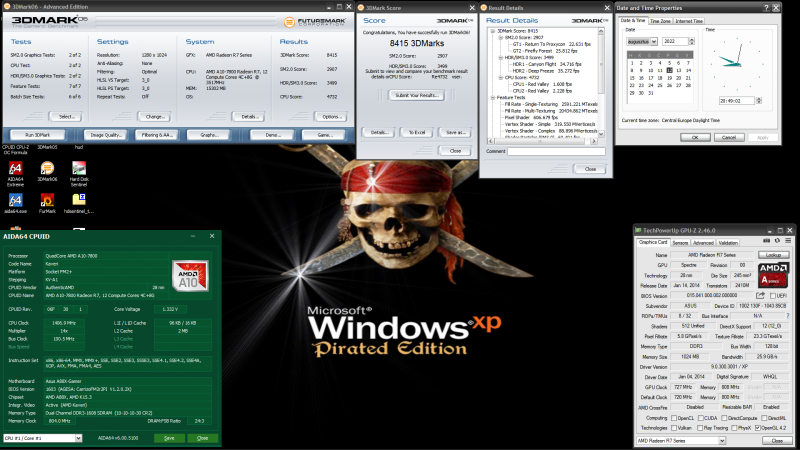Click the Submit Your Results button
The image size is (800, 450).
417,95
